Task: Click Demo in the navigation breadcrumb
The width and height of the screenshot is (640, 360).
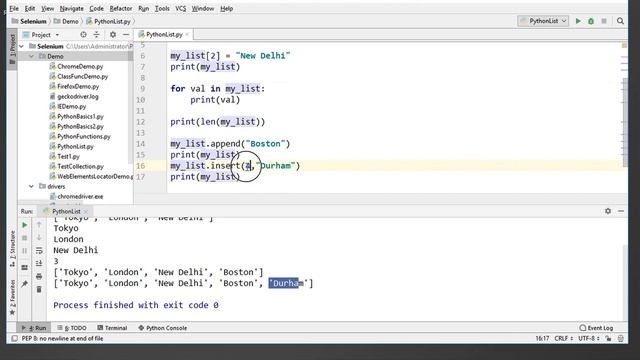Action: (x=66, y=21)
